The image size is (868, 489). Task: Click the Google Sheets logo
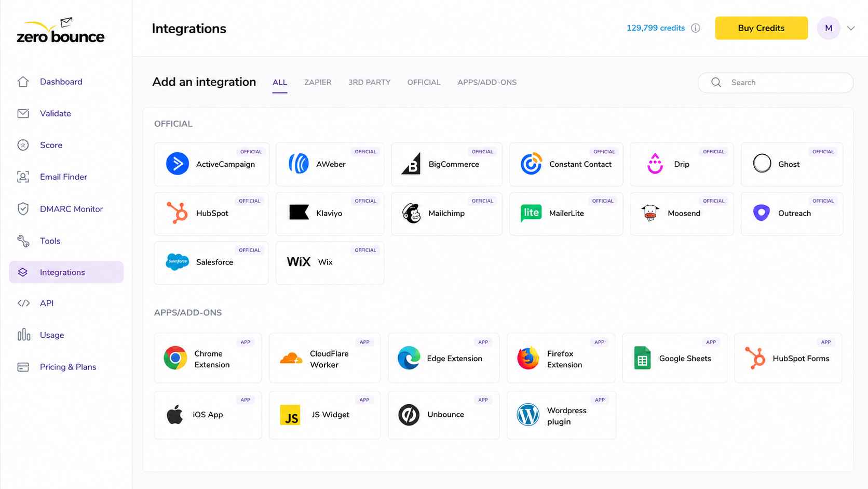coord(642,358)
